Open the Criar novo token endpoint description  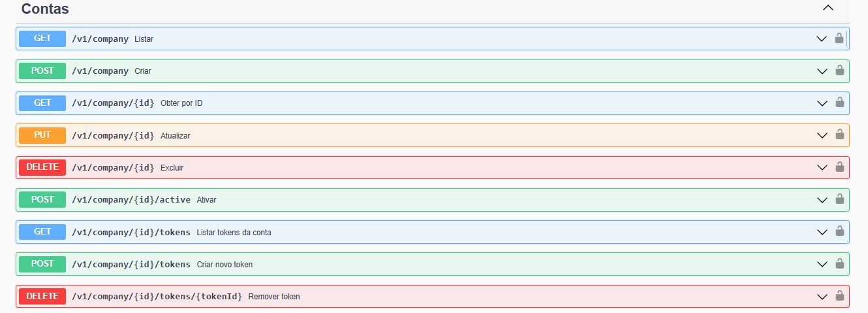[225, 265]
